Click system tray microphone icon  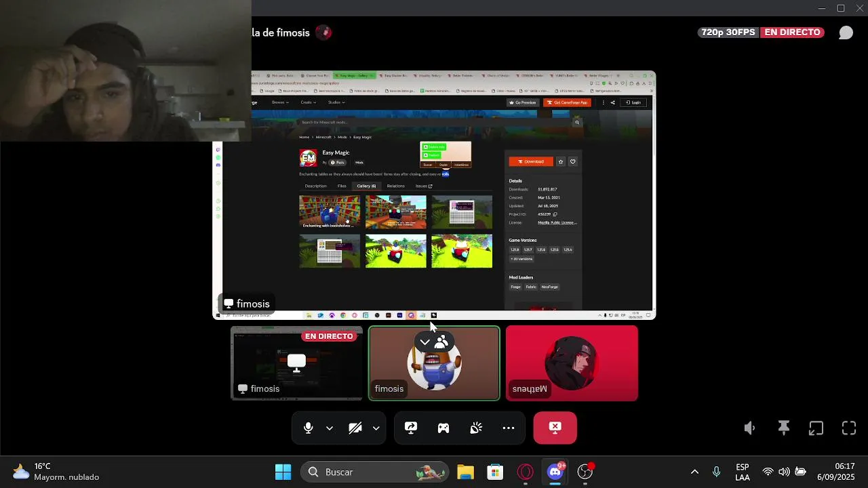716,472
